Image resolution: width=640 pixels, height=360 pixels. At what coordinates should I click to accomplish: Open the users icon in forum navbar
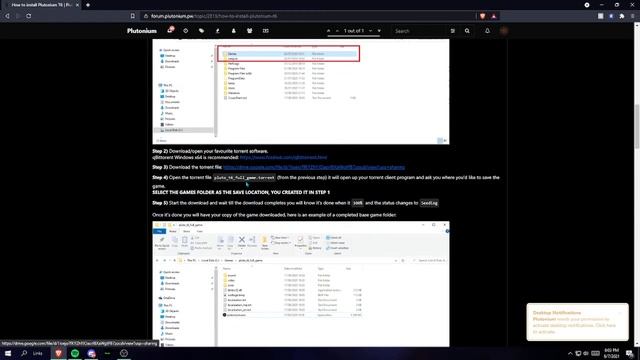[233, 31]
